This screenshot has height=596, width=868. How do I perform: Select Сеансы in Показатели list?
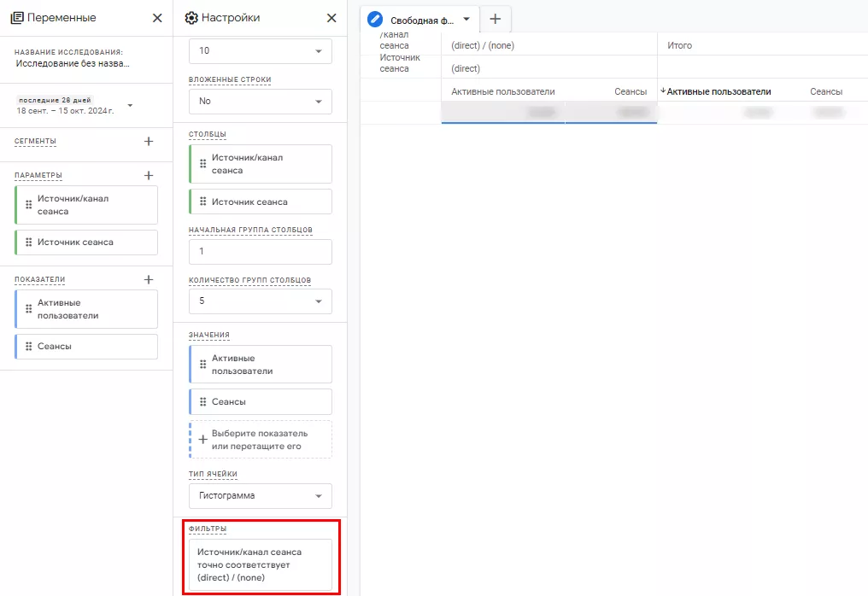86,347
